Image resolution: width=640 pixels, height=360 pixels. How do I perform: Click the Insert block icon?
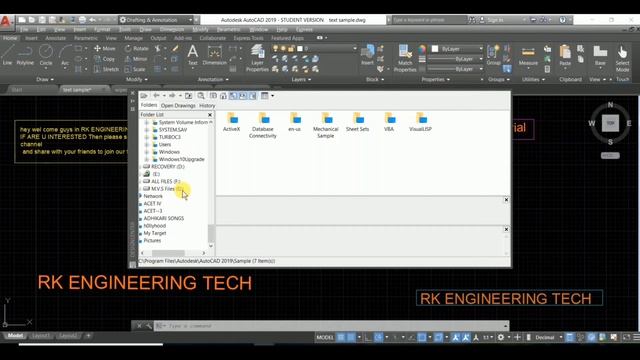[367, 54]
